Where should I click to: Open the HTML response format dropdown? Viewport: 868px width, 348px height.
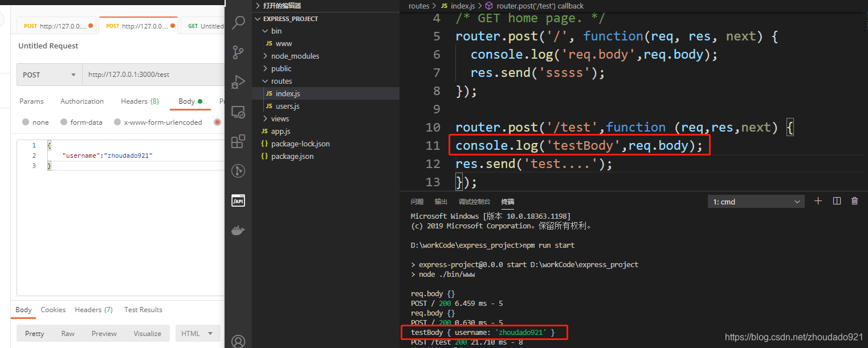tap(197, 333)
